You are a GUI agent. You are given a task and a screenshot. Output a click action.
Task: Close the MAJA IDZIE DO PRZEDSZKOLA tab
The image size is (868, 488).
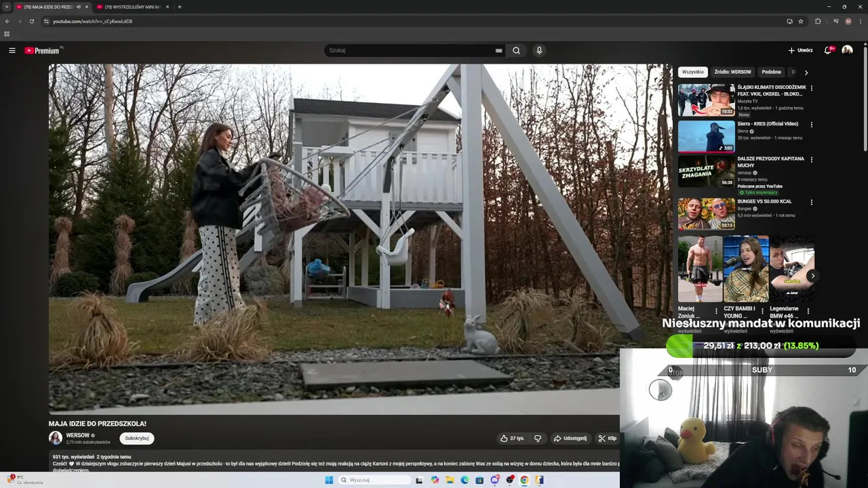click(x=86, y=7)
